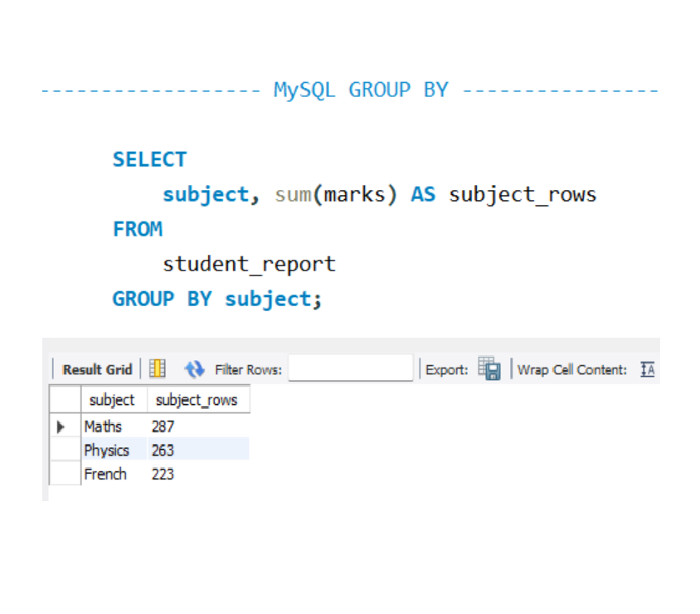
Task: Click the student_report table name in the query
Action: [x=249, y=264]
